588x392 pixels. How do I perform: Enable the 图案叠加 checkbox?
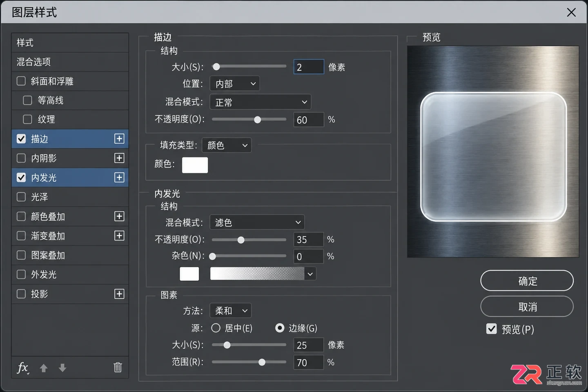[x=21, y=255]
